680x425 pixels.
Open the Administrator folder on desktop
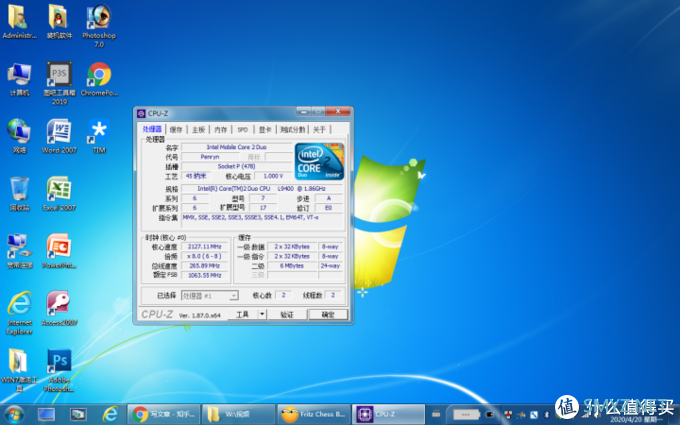19,22
